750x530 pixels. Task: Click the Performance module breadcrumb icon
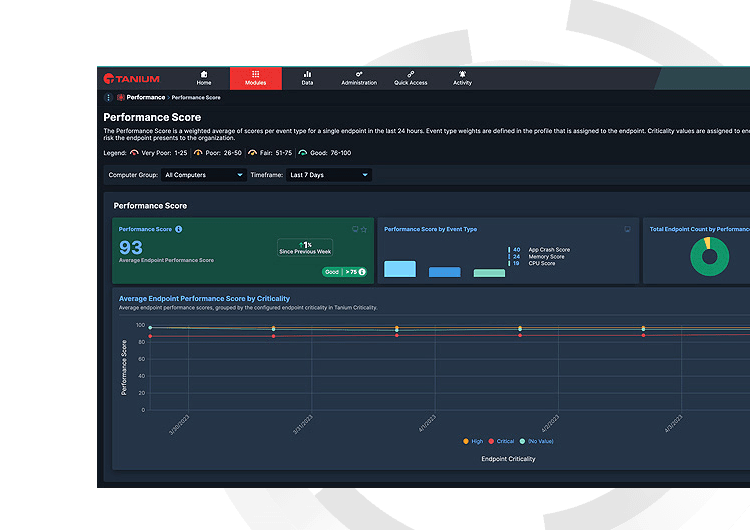coord(121,98)
